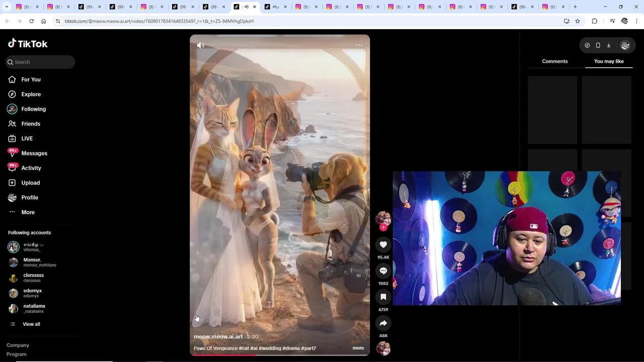Follow creator with red plus button
The height and width of the screenshot is (362, 644).
click(383, 228)
